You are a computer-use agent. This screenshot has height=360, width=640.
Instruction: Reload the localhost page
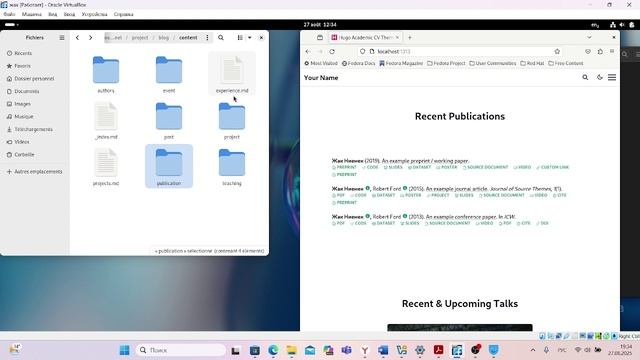pyautogui.click(x=332, y=51)
